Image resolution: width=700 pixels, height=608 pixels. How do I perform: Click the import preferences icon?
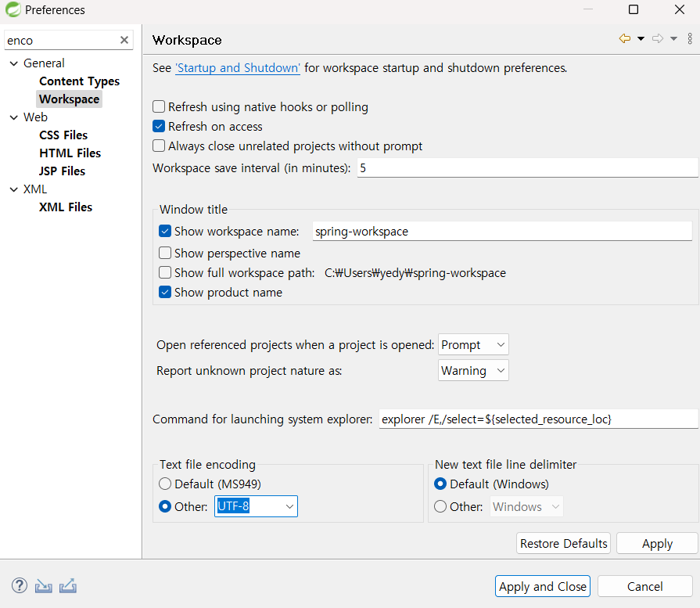(x=43, y=585)
